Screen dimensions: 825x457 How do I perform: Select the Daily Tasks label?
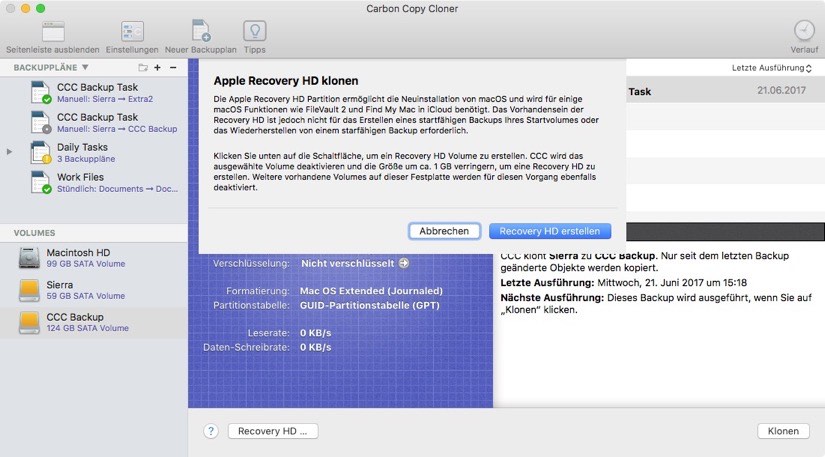point(82,147)
